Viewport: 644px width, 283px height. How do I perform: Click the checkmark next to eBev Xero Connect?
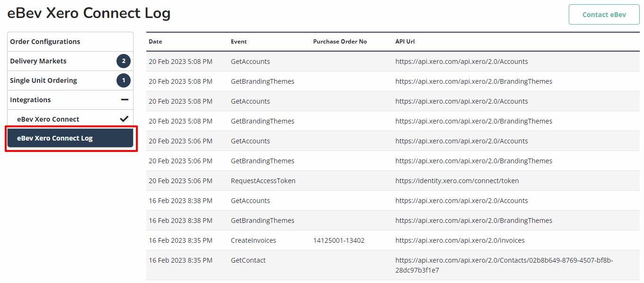[x=124, y=119]
